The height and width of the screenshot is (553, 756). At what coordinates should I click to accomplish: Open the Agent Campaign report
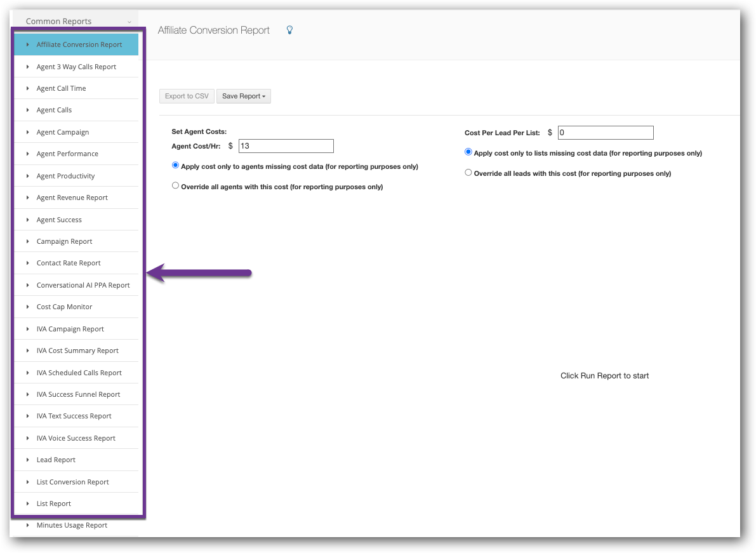point(76,132)
